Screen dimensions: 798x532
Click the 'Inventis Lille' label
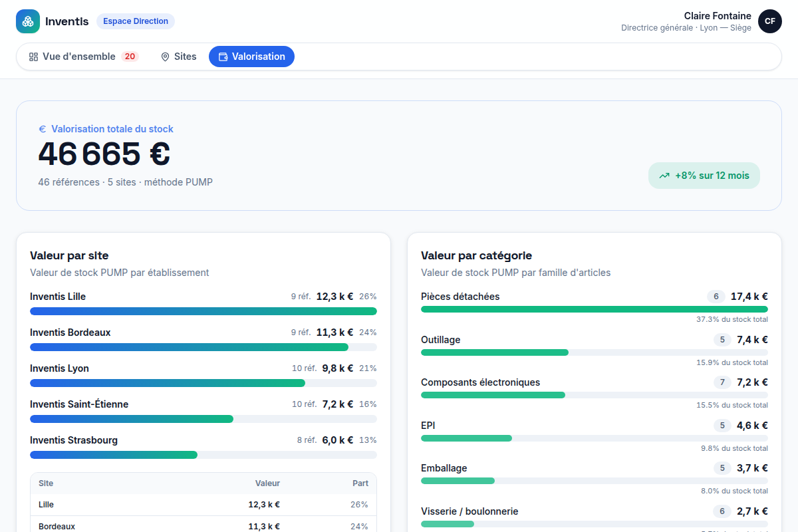[58, 297]
